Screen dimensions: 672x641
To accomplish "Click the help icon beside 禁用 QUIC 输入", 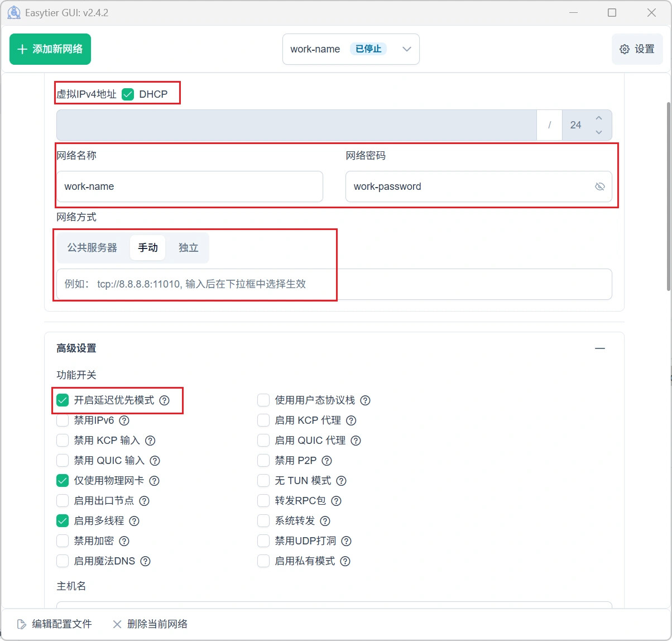I will click(155, 461).
